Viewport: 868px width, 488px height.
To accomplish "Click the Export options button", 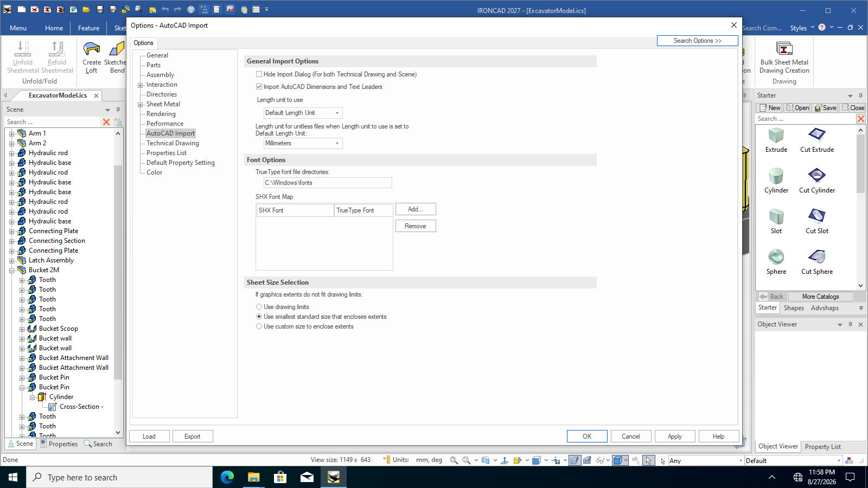I will click(193, 436).
